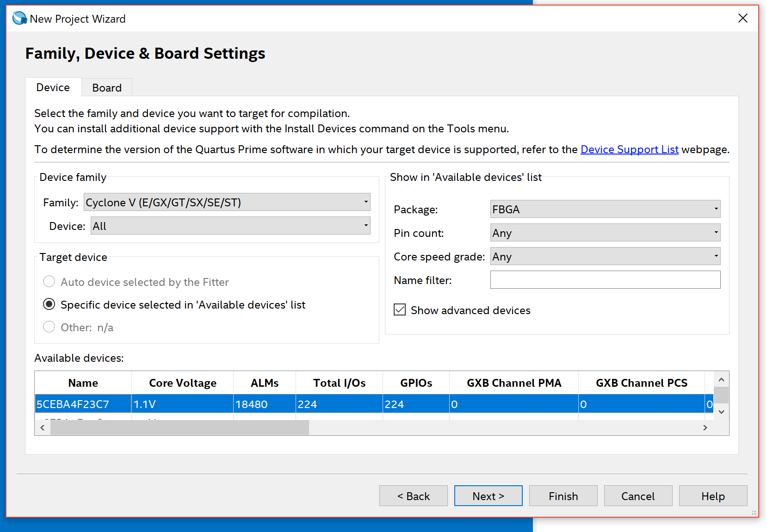Image resolution: width=767 pixels, height=532 pixels.
Task: Click the down arrow of the vertical scrollbar
Action: [721, 412]
